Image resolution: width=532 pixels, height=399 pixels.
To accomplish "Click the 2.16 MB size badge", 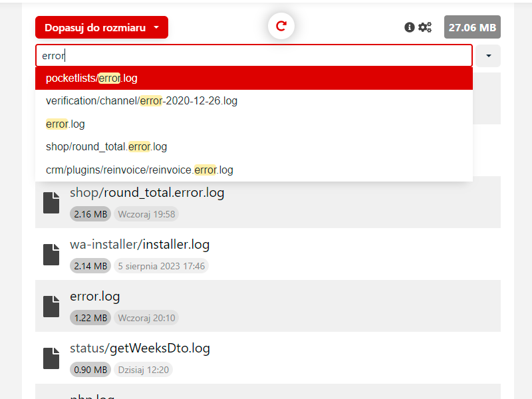I will 90,214.
